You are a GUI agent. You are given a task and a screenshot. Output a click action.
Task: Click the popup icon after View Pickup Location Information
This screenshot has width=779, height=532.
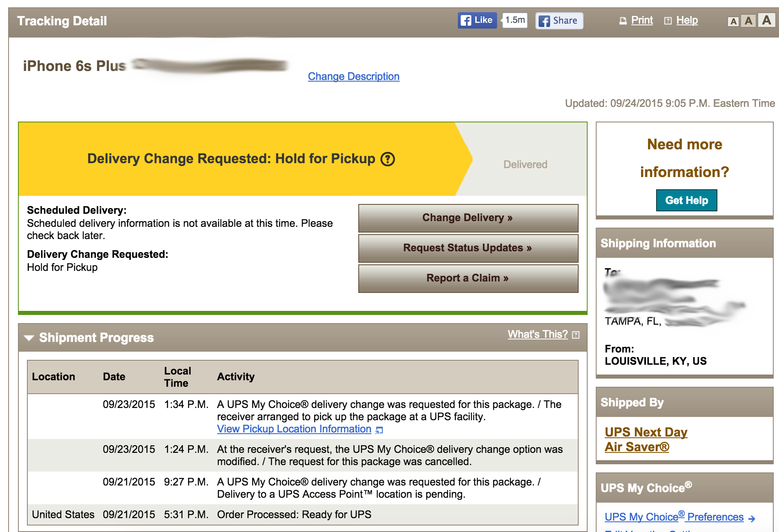click(x=379, y=430)
